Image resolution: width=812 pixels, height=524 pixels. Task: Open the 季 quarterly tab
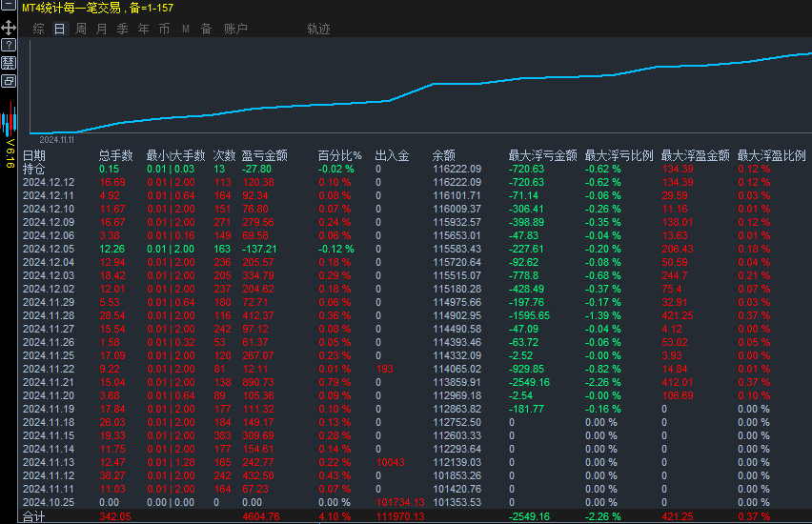coord(123,29)
